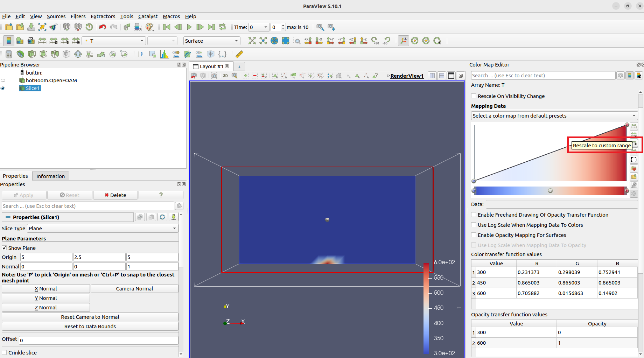
Task: Click the Undo icon in toolbar
Action: click(x=102, y=27)
